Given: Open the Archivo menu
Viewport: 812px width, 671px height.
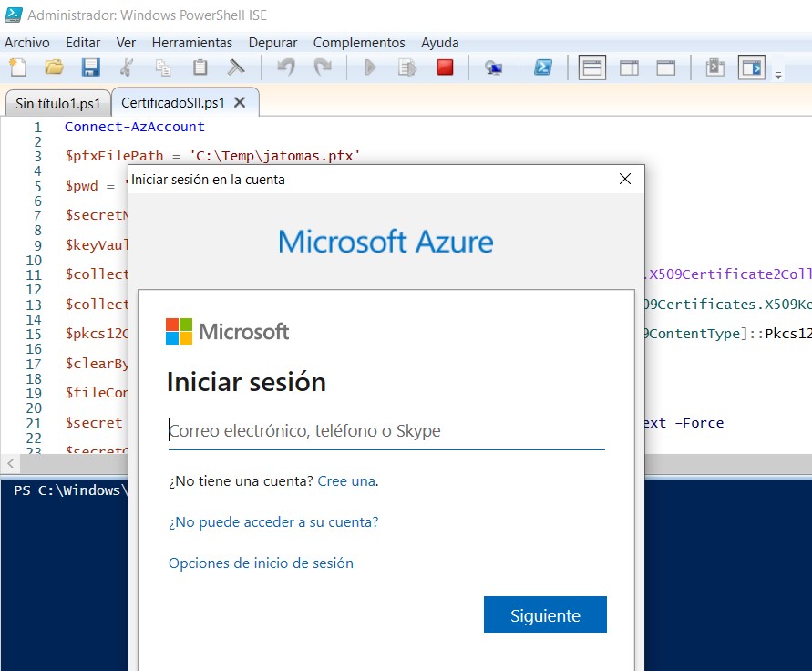Looking at the screenshot, I should pyautogui.click(x=27, y=43).
